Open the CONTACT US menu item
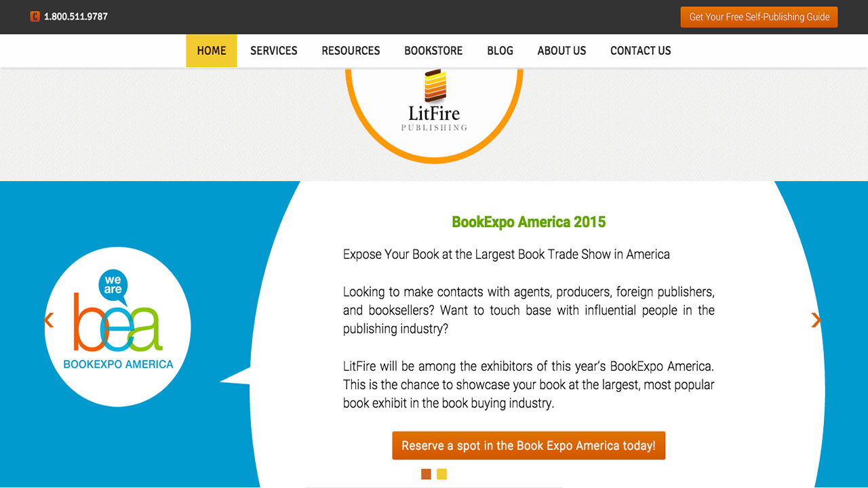The height and width of the screenshot is (488, 868). pos(640,50)
